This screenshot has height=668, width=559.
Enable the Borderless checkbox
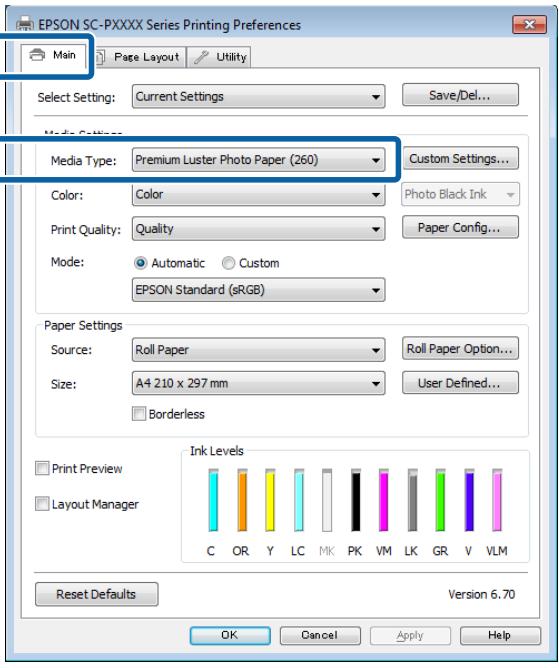(139, 414)
